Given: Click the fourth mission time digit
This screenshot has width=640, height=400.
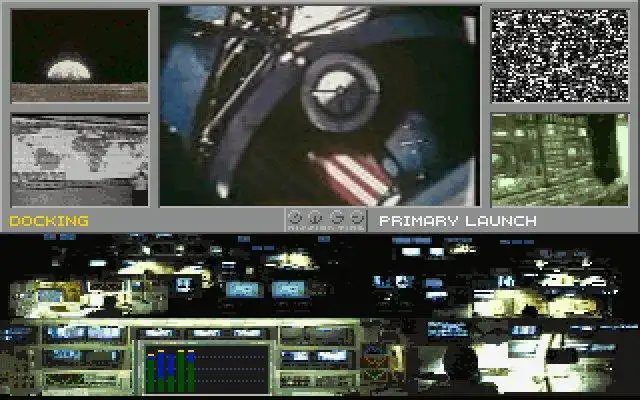Looking at the screenshot, I should click(357, 217).
